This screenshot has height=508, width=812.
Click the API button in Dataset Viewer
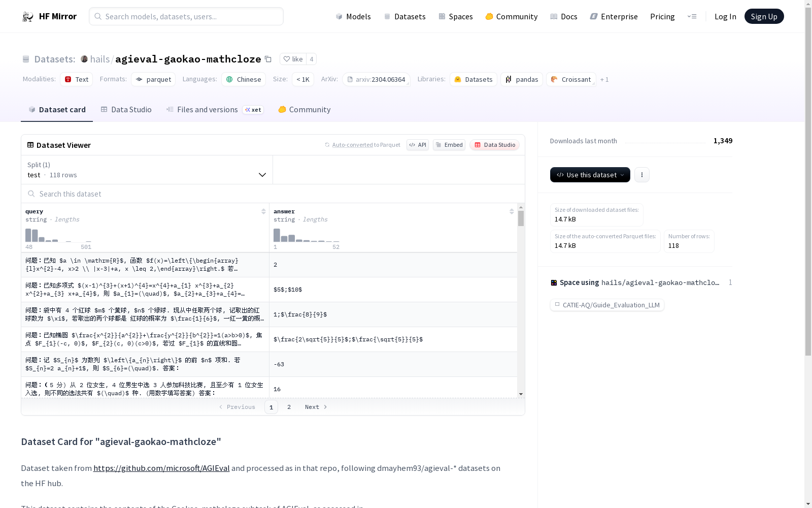[418, 145]
